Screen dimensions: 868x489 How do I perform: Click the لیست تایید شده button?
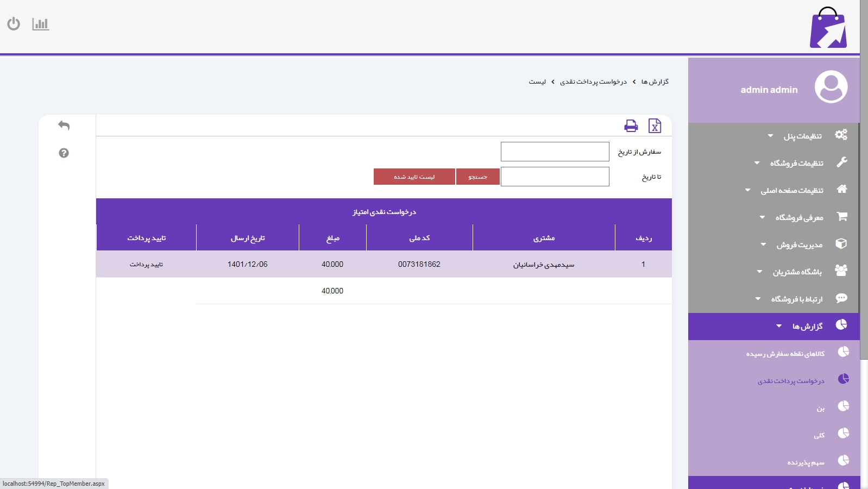414,177
